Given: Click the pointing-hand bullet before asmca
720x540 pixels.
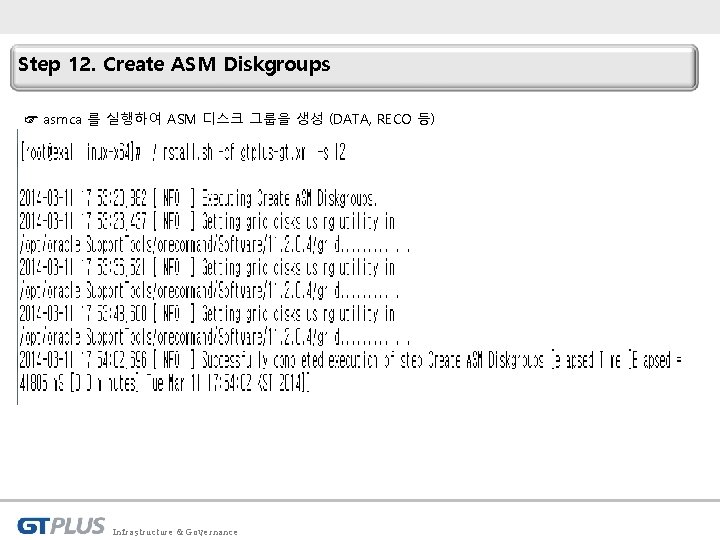Looking at the screenshot, I should [31, 120].
